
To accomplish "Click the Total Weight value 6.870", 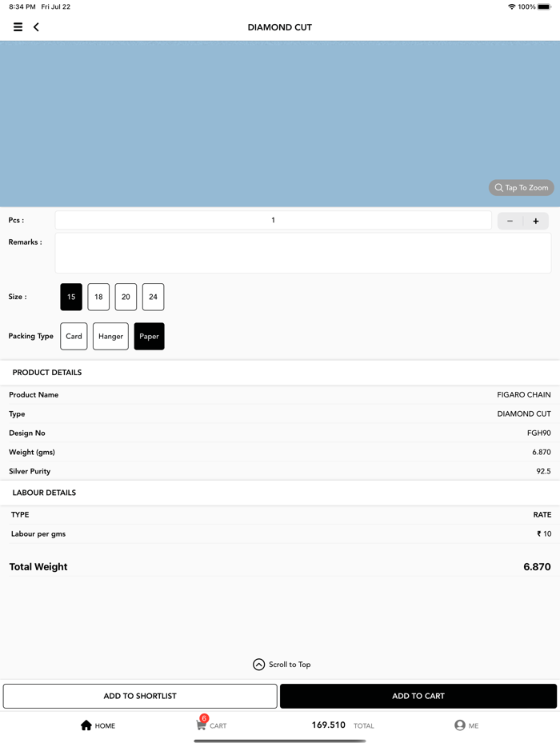I will click(537, 567).
